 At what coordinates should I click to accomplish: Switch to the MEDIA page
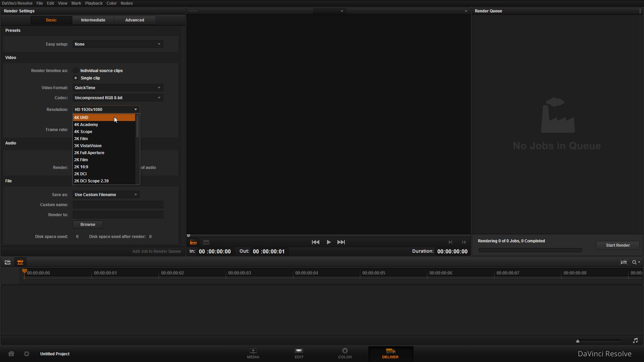[x=253, y=354]
